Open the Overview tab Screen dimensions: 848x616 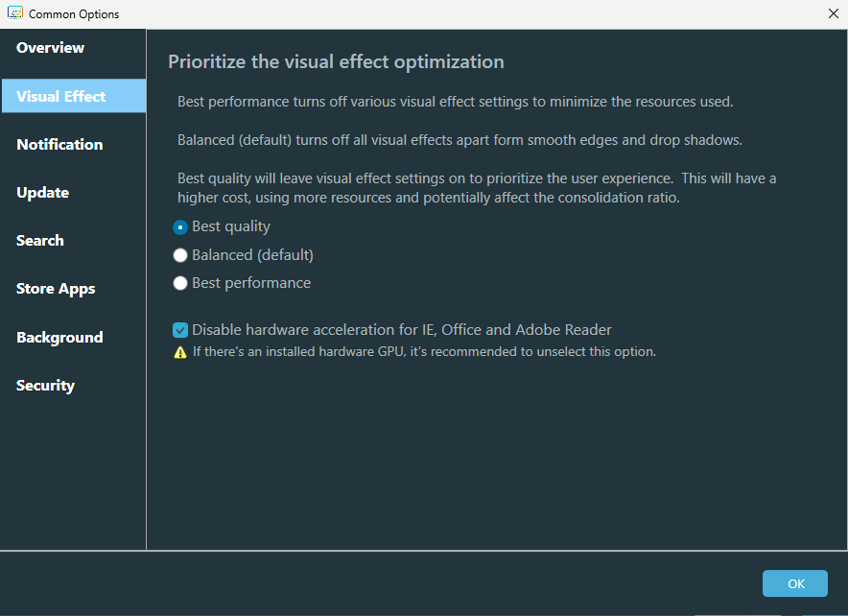(51, 48)
